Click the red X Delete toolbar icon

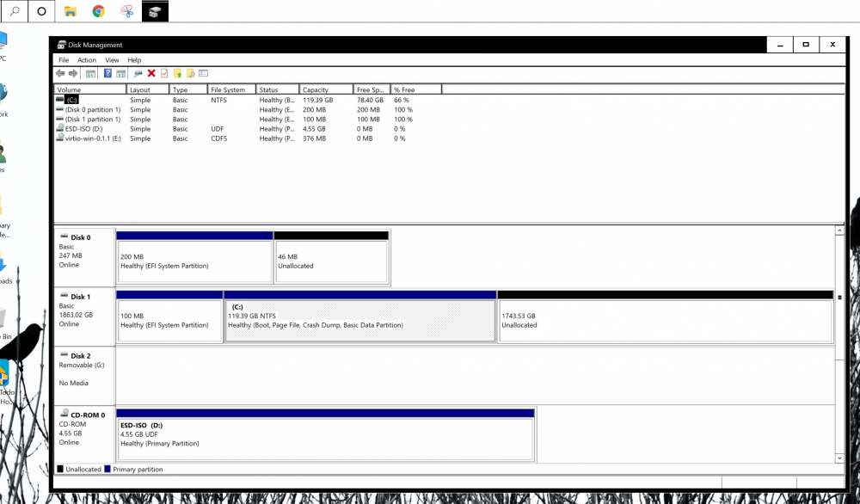coord(151,73)
